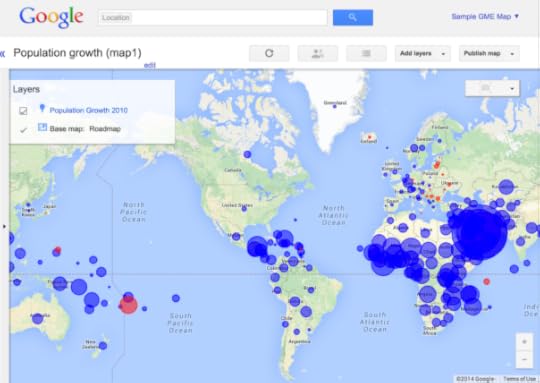The height and width of the screenshot is (383, 540).
Task: Zoom out with the minus button
Action: (525, 359)
